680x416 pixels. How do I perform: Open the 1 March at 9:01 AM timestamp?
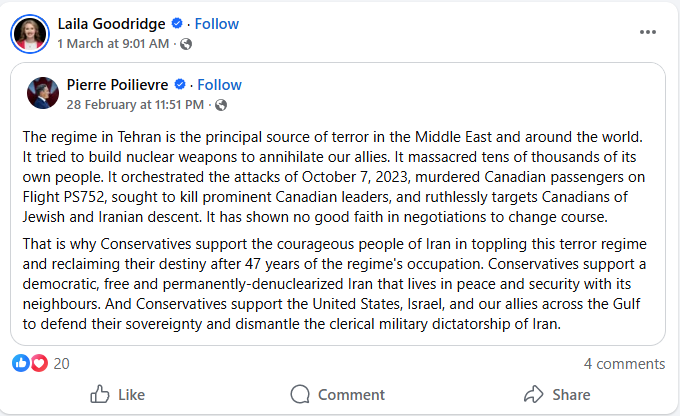pos(113,44)
